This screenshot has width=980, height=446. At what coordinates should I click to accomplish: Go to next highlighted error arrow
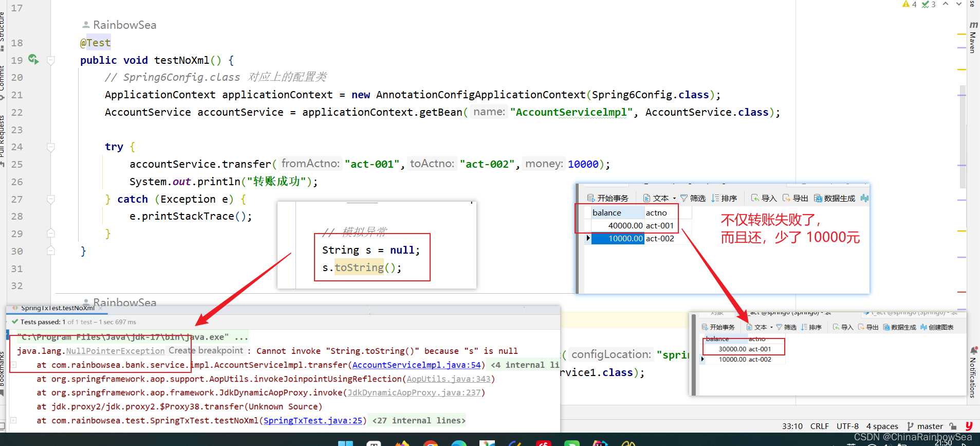(958, 4)
